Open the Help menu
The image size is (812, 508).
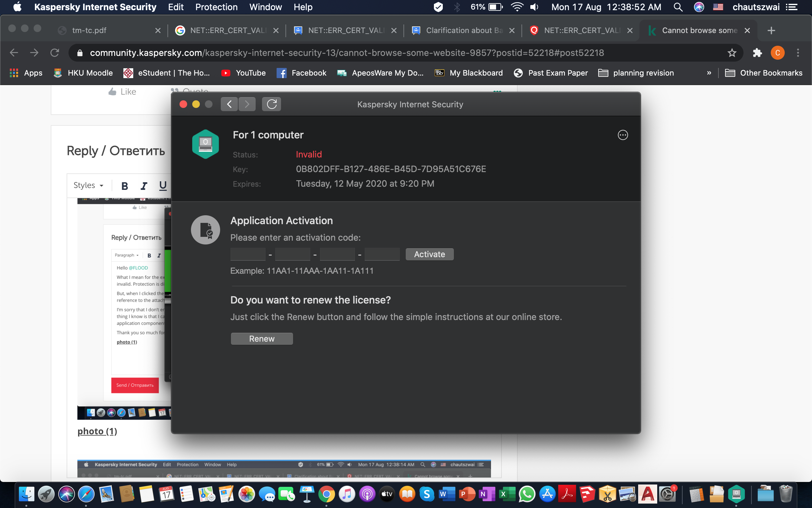[303, 7]
